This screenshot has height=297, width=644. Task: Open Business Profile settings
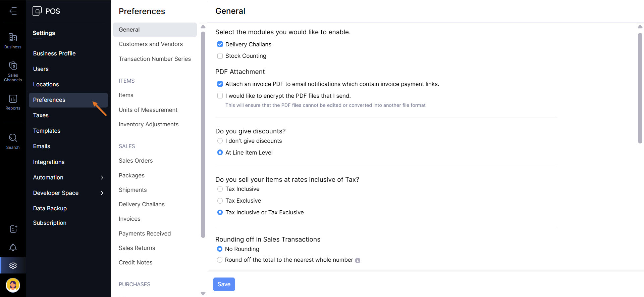54,53
